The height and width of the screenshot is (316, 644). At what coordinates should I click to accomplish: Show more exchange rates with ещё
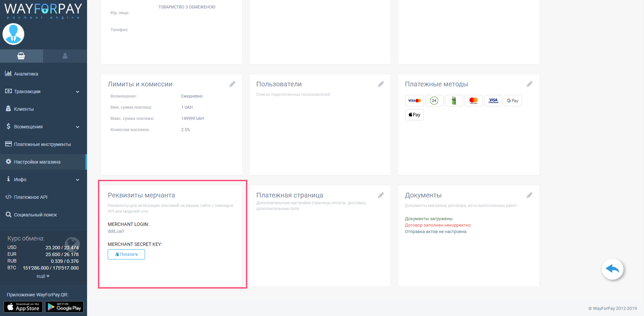click(x=43, y=276)
